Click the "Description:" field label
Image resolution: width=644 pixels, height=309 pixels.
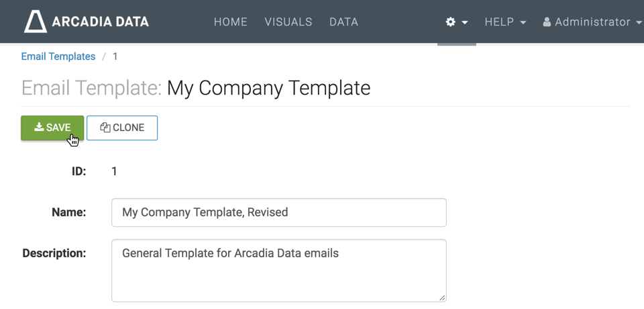(x=54, y=253)
